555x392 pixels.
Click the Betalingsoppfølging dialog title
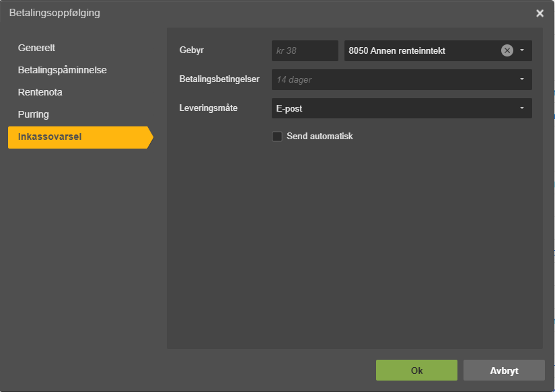[x=54, y=13]
